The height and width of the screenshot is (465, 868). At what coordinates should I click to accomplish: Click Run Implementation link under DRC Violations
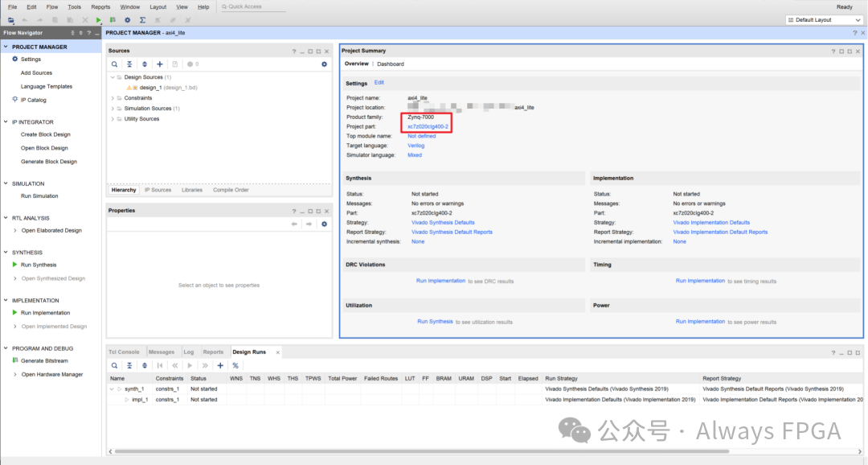[x=440, y=281]
